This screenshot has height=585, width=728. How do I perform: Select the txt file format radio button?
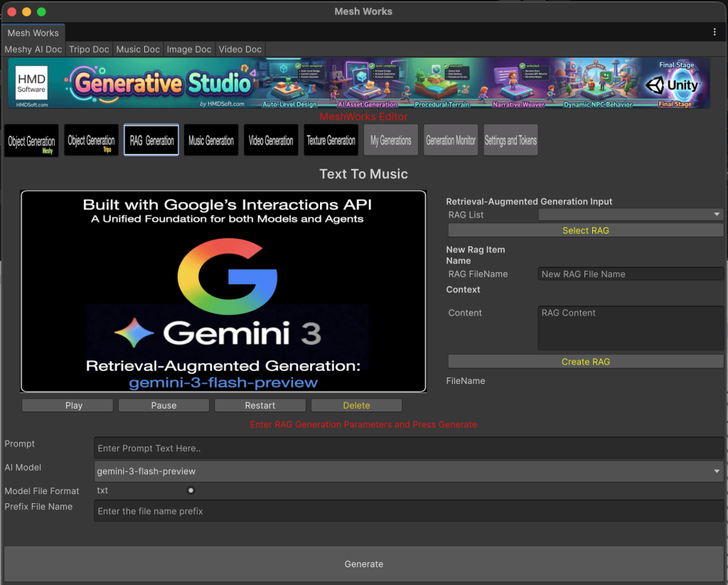pos(191,490)
